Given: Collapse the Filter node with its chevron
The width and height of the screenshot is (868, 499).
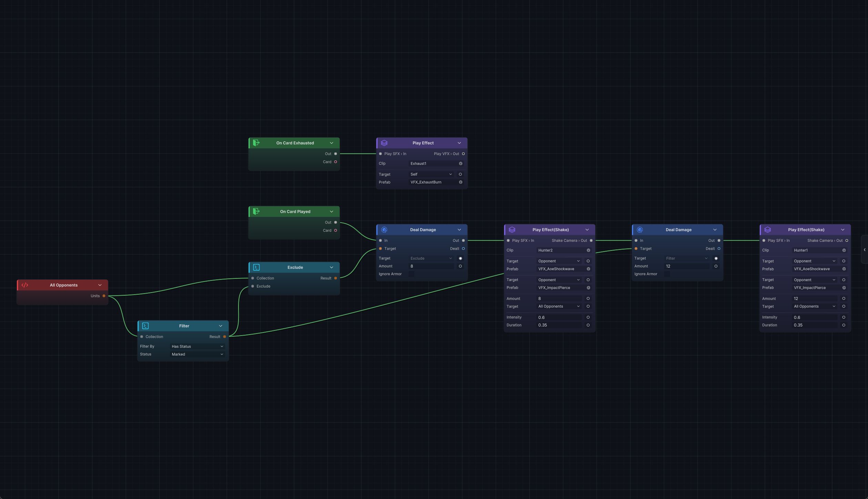Looking at the screenshot, I should pos(220,326).
